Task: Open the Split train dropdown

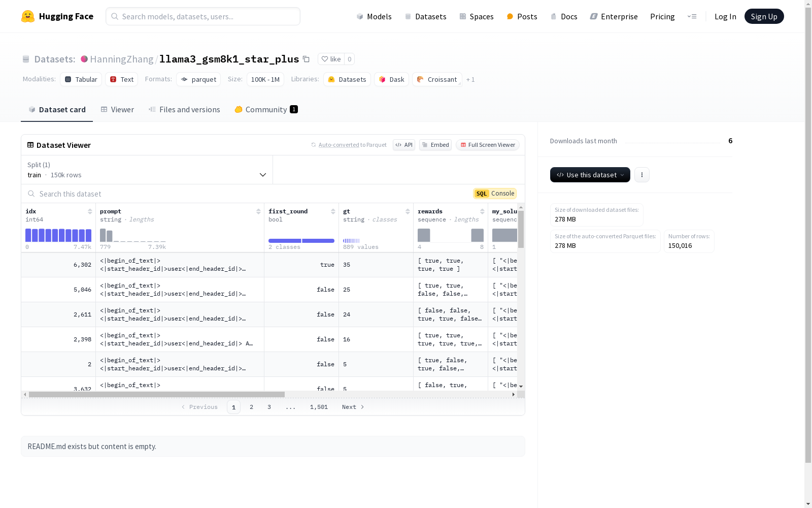Action: [147, 170]
